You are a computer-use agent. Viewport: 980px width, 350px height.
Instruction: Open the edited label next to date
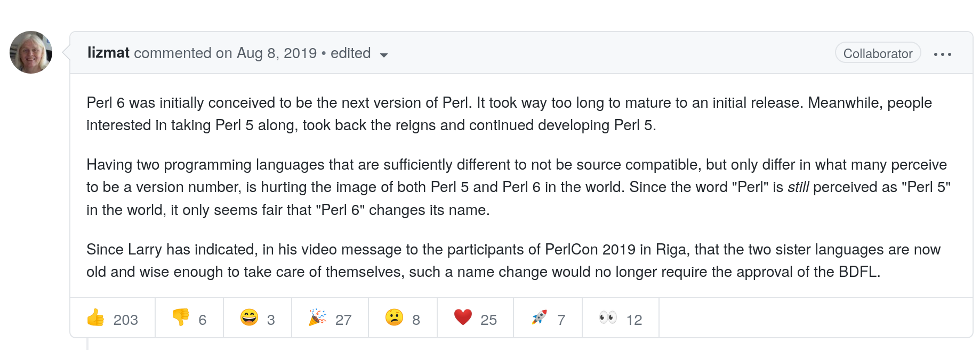pos(350,53)
